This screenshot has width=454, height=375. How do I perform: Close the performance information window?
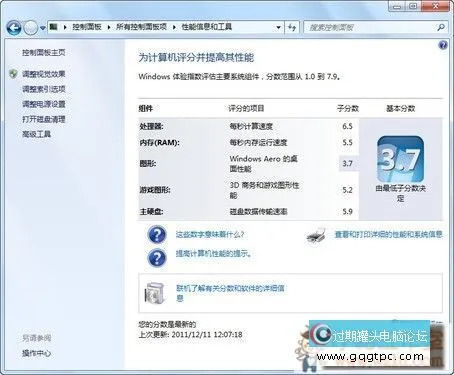(436, 6)
